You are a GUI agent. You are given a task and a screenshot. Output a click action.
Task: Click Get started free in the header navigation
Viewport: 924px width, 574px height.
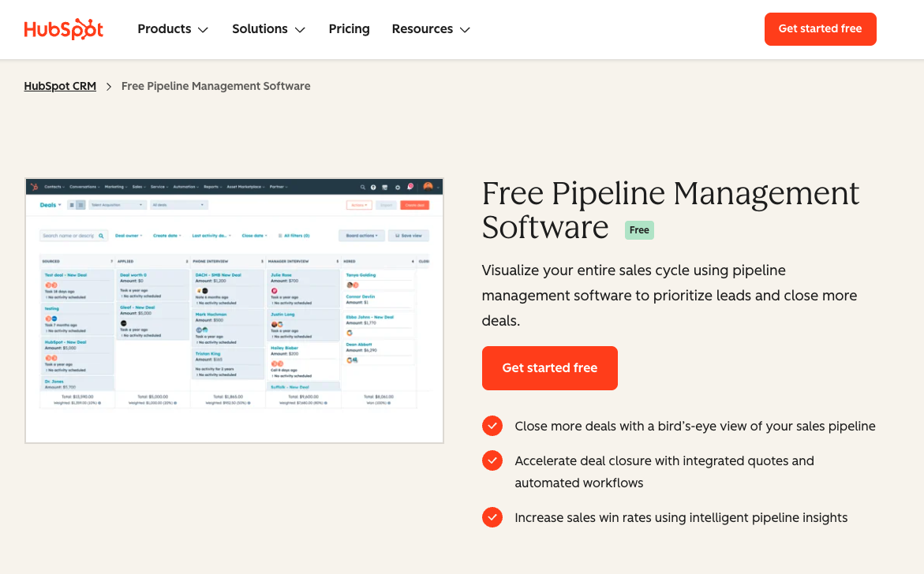(821, 29)
